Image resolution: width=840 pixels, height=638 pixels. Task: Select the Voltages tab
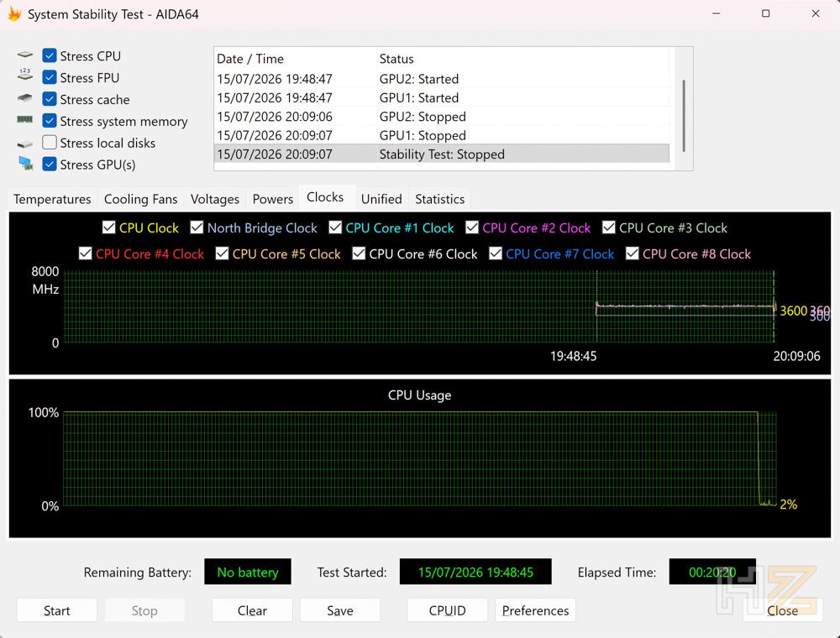point(215,199)
